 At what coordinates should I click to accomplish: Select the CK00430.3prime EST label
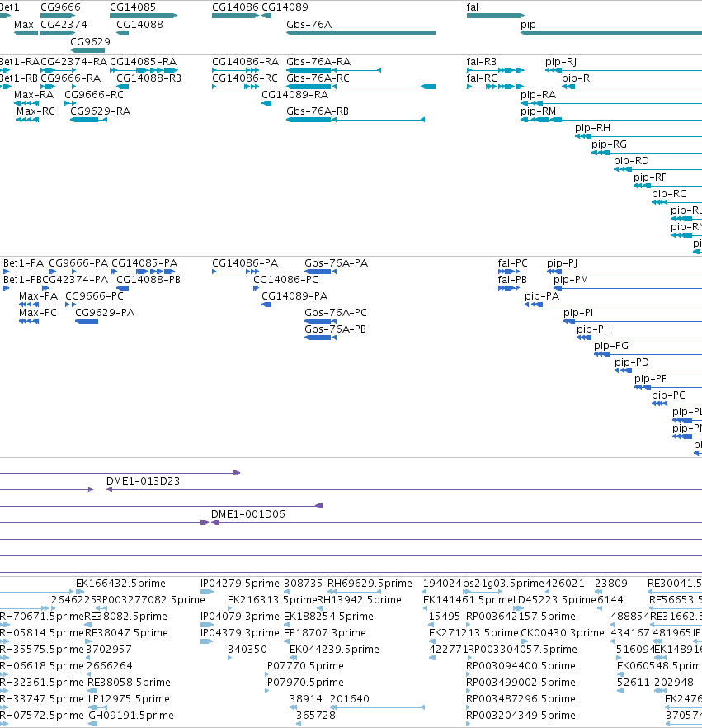(x=563, y=633)
